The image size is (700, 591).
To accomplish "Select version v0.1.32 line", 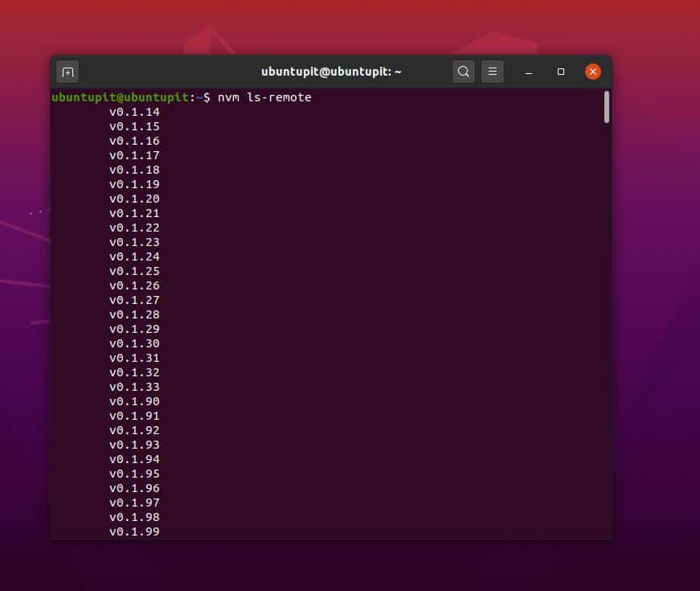I will coord(134,372).
